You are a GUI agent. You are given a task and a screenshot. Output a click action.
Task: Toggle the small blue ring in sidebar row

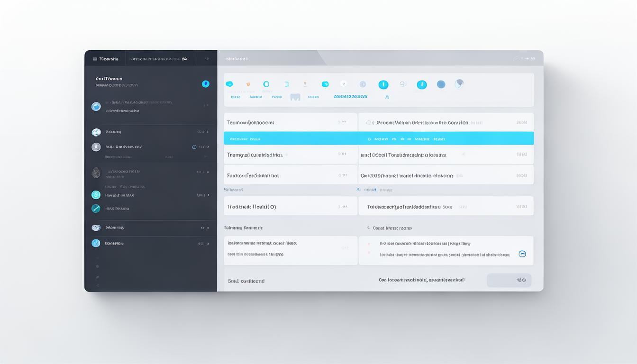point(194,147)
